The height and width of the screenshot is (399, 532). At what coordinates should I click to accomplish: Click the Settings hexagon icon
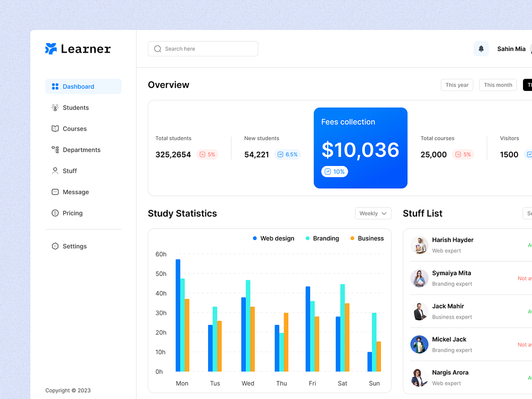55,246
